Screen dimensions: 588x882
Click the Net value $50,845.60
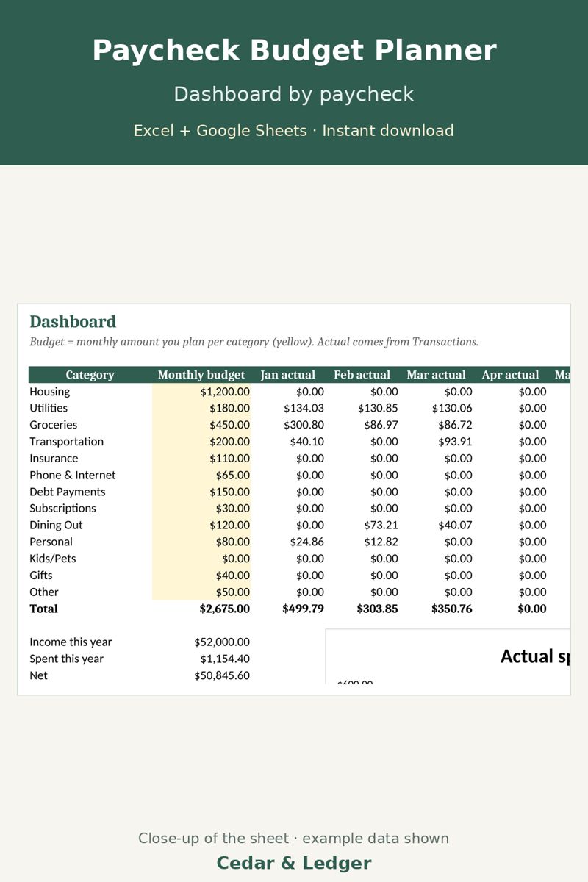222,675
